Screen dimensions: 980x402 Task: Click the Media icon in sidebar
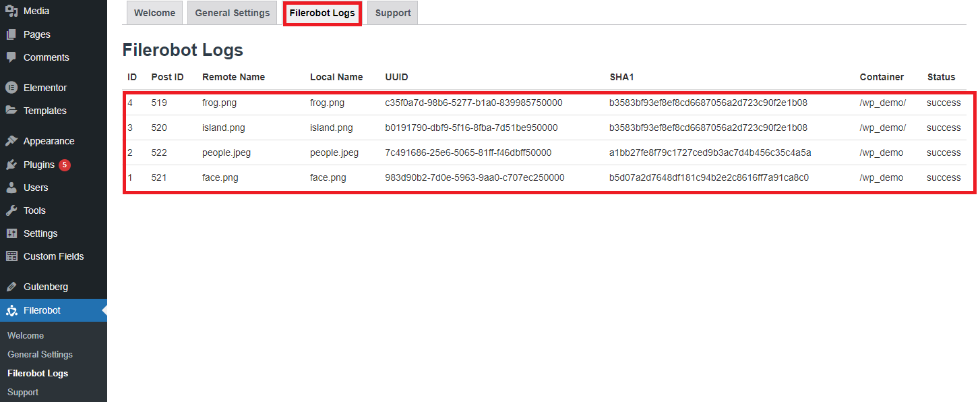coord(11,11)
